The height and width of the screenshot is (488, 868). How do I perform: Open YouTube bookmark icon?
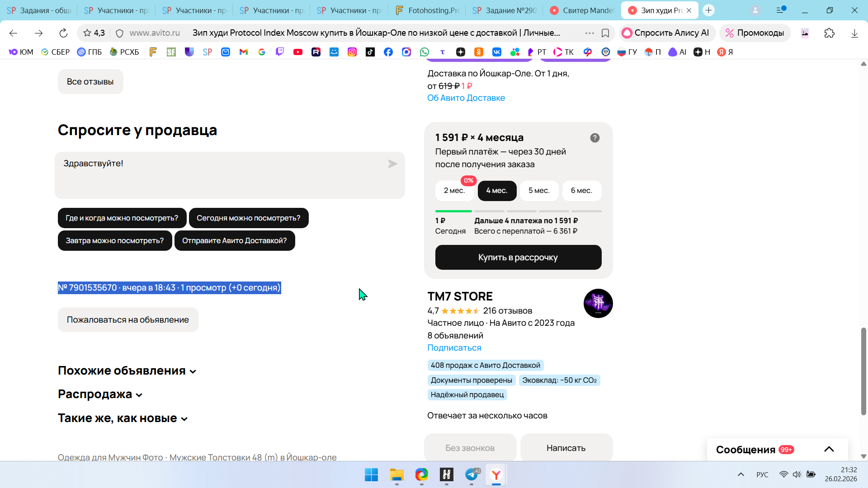(x=297, y=52)
